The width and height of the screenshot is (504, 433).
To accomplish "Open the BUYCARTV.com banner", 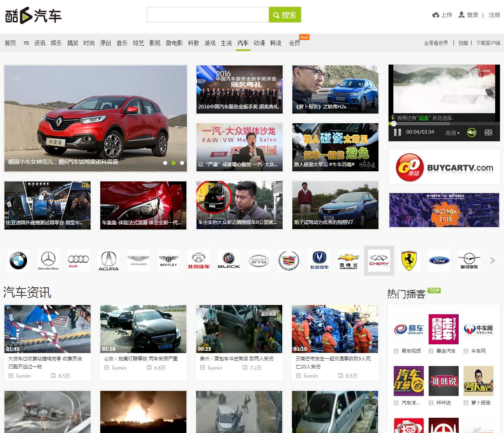I will click(x=444, y=167).
